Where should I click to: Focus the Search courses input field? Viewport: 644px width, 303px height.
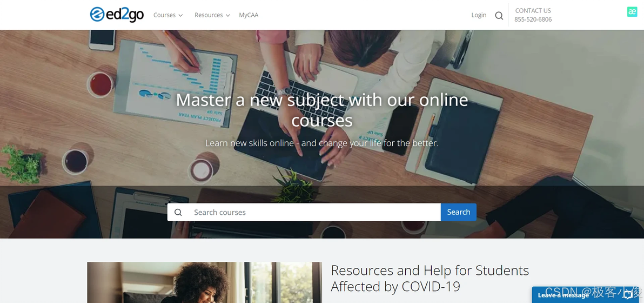tap(314, 212)
